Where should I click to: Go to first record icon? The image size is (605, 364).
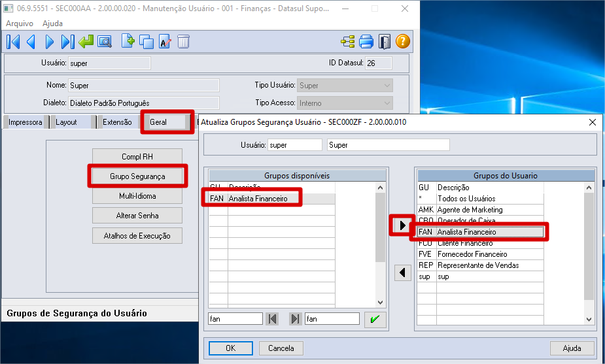[x=13, y=42]
